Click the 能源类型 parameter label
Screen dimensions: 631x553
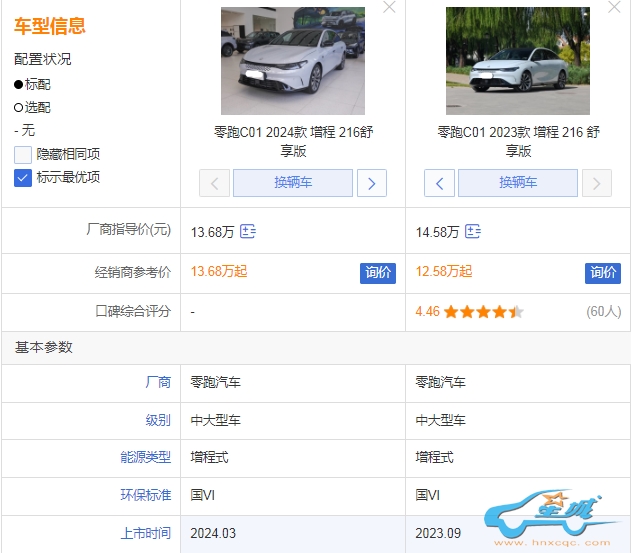tap(146, 457)
